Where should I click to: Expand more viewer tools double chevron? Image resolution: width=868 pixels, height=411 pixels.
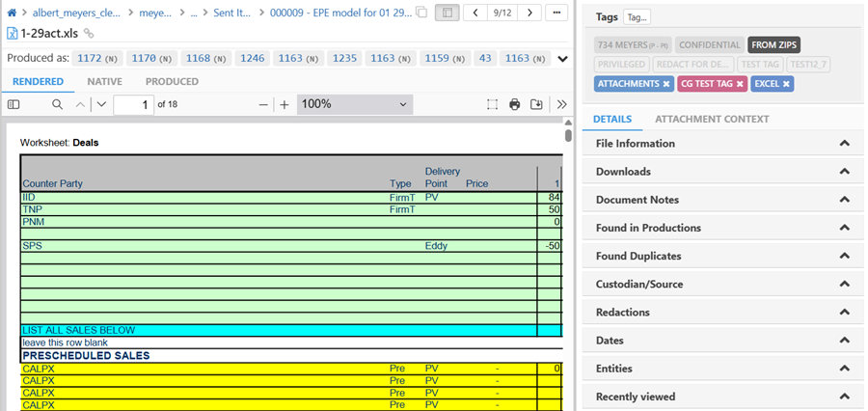[562, 104]
